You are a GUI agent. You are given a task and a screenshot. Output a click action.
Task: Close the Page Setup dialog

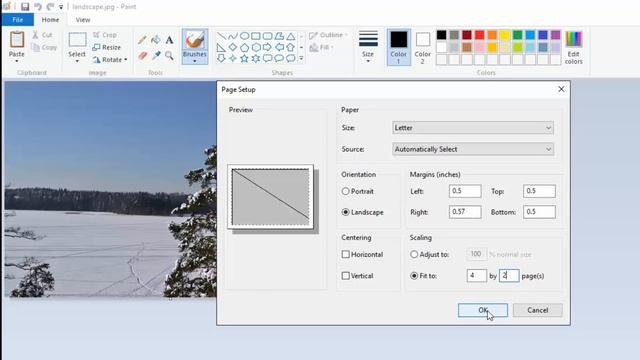pos(561,89)
